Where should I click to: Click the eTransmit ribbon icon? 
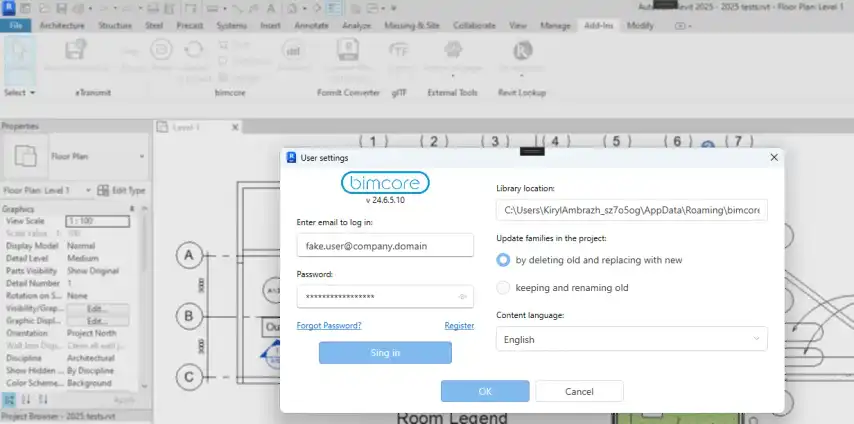[x=76, y=51]
